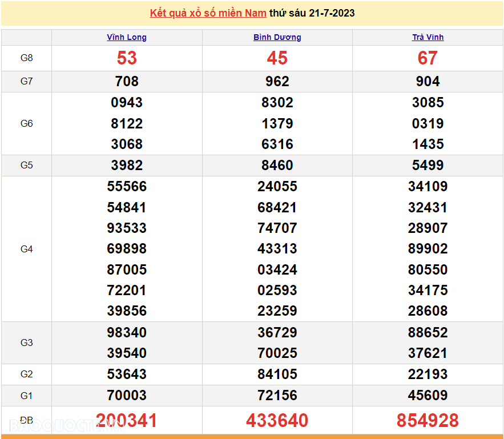
Task: Click the ĐB special prize row label
Action: [x=27, y=421]
